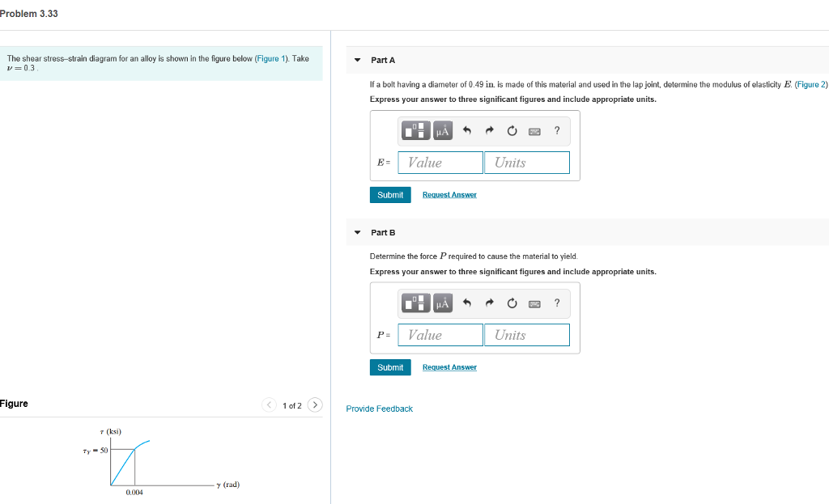Open keyboard shortcuts icon in Part B
The image size is (829, 504).
(x=534, y=303)
